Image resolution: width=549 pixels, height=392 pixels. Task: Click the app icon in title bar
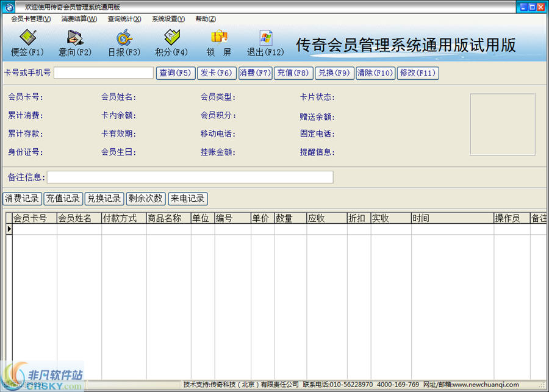click(8, 7)
